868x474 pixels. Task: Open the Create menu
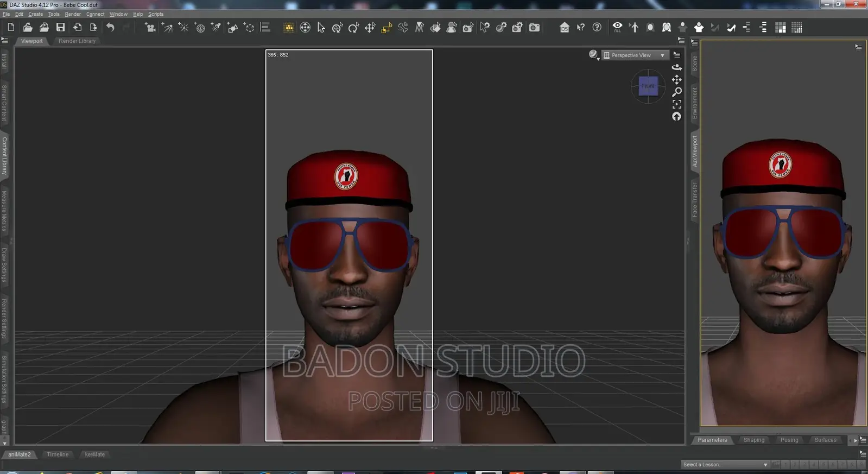pos(35,14)
